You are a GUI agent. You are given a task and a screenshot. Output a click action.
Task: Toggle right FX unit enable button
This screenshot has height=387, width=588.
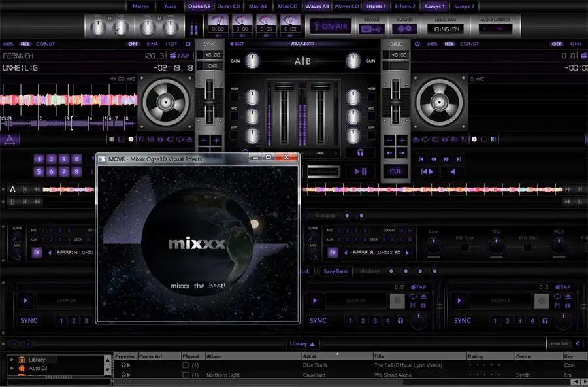point(333,252)
